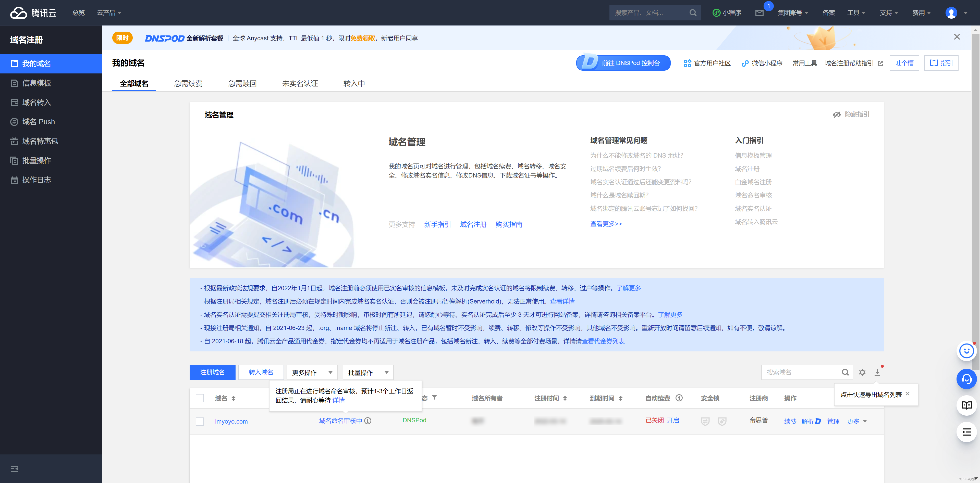
Task: Click the info icon beside 自动续费 header
Action: pyautogui.click(x=679, y=398)
